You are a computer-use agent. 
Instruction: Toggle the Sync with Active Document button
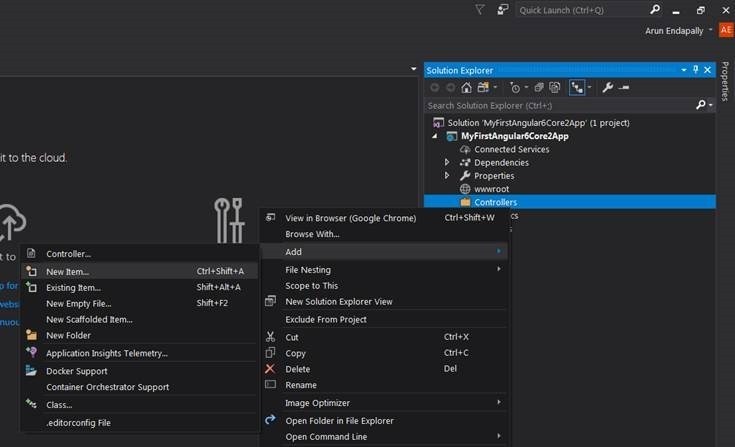[x=579, y=88]
